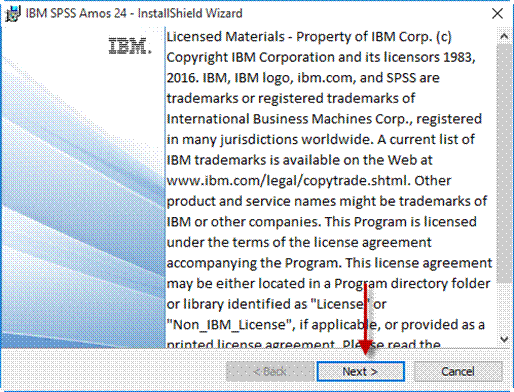The width and height of the screenshot is (514, 392).
Task: Click the line 'International Business Machines Corp., registered'
Action: [x=324, y=119]
